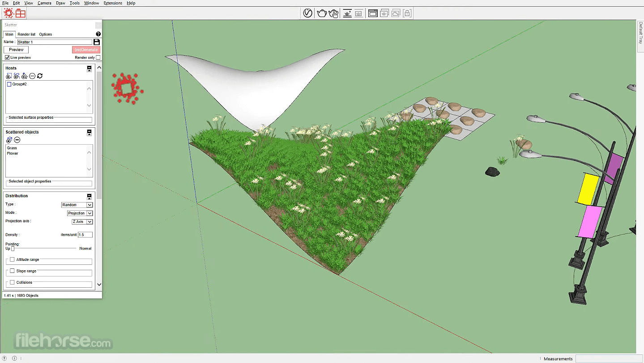Refresh the hosts list
Image resolution: width=644 pixels, height=363 pixels.
(x=40, y=76)
